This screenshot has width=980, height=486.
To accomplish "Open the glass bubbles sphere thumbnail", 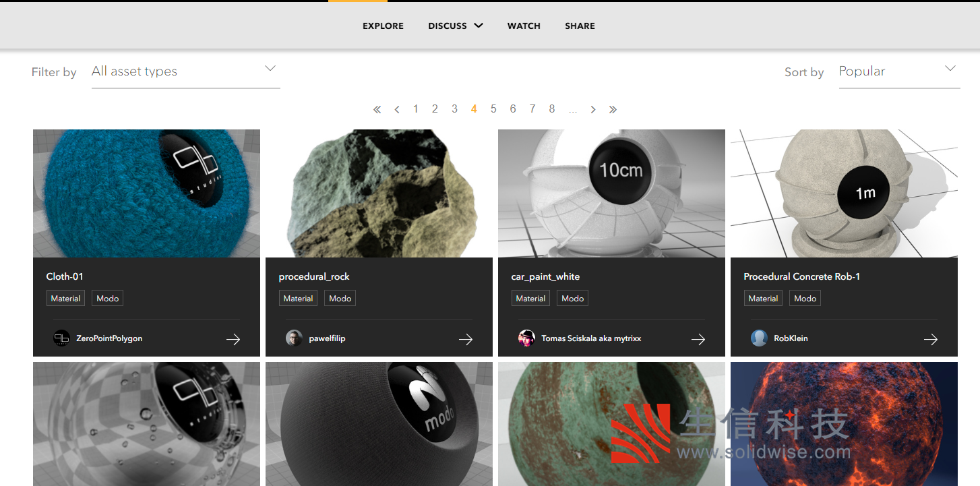I will pyautogui.click(x=146, y=424).
